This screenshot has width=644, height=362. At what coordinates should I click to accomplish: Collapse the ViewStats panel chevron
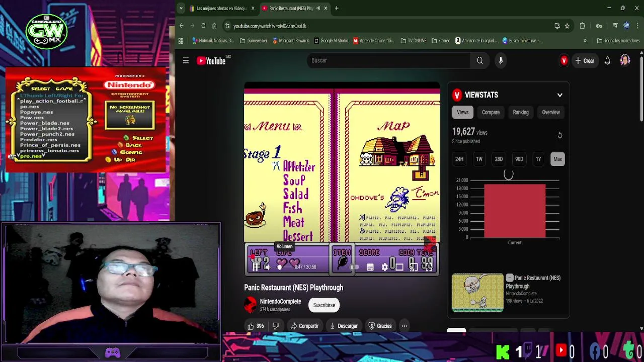click(559, 95)
